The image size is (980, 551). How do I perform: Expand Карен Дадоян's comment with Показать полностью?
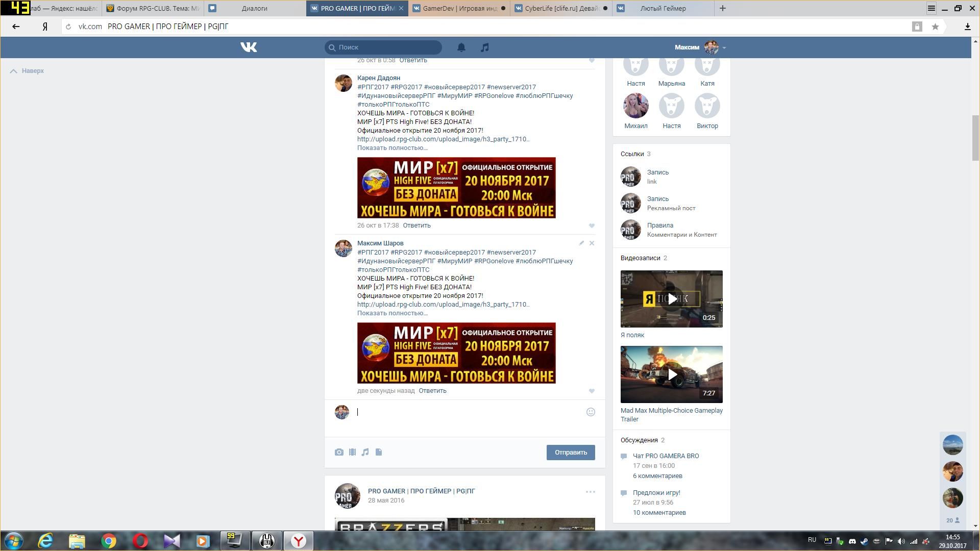[x=392, y=148]
